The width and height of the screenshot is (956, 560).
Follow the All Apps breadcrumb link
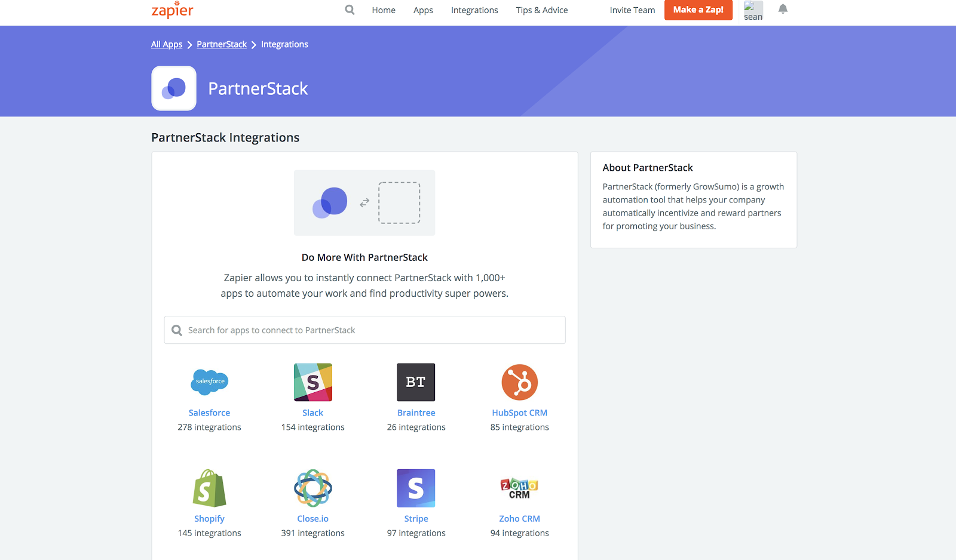tap(167, 44)
